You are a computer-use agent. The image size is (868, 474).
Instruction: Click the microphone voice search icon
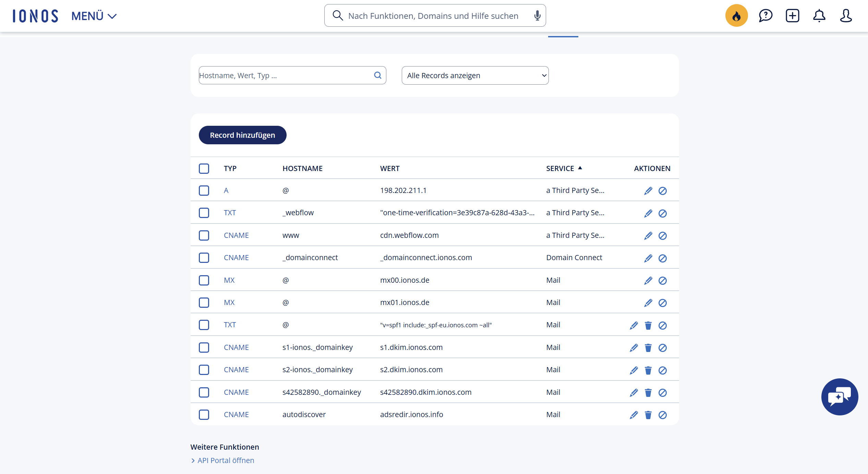(x=537, y=16)
